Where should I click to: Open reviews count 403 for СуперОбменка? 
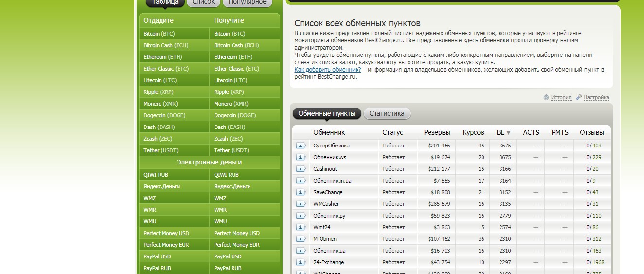597,146
